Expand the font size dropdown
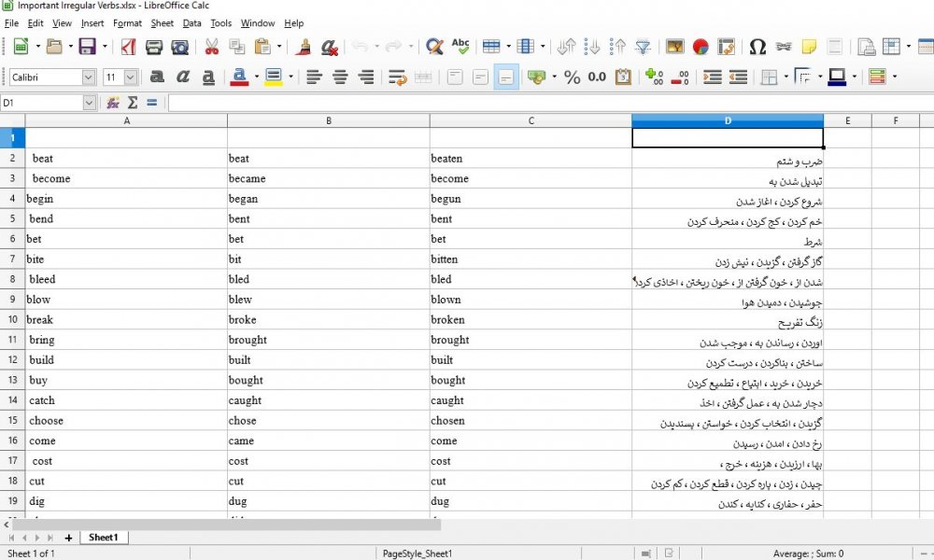This screenshot has width=934, height=560. point(130,77)
